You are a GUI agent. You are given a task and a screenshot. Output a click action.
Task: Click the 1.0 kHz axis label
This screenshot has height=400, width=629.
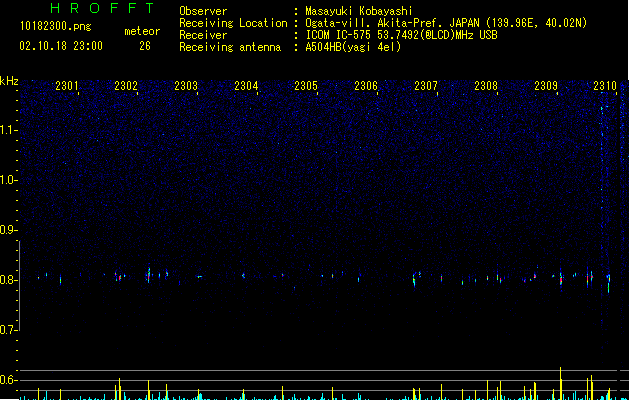[9, 180]
